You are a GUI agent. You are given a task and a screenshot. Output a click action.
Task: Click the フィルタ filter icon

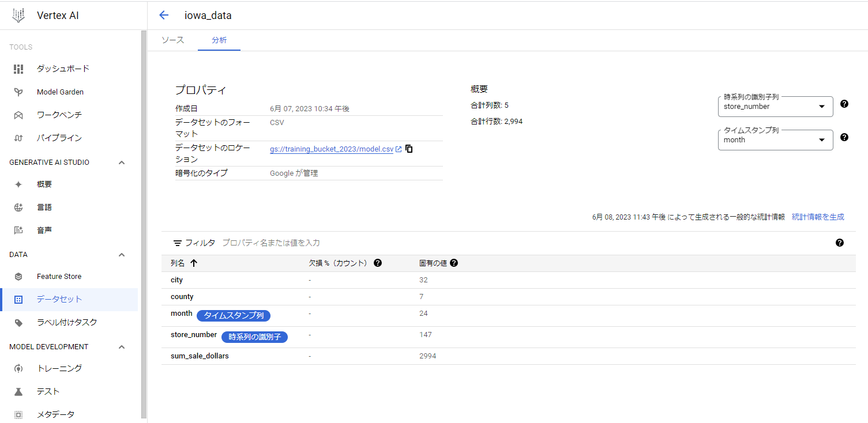pyautogui.click(x=178, y=243)
